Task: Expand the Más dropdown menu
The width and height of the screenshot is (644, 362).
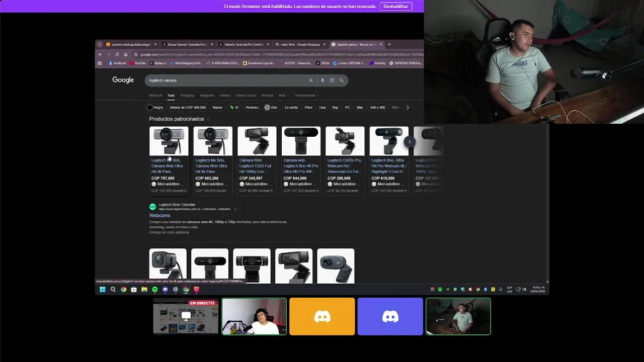Action: point(284,96)
